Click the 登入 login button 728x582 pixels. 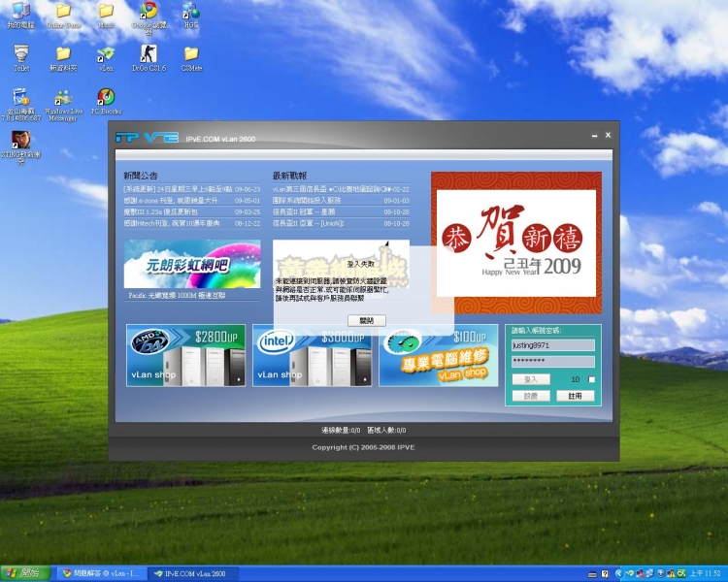pos(531,379)
